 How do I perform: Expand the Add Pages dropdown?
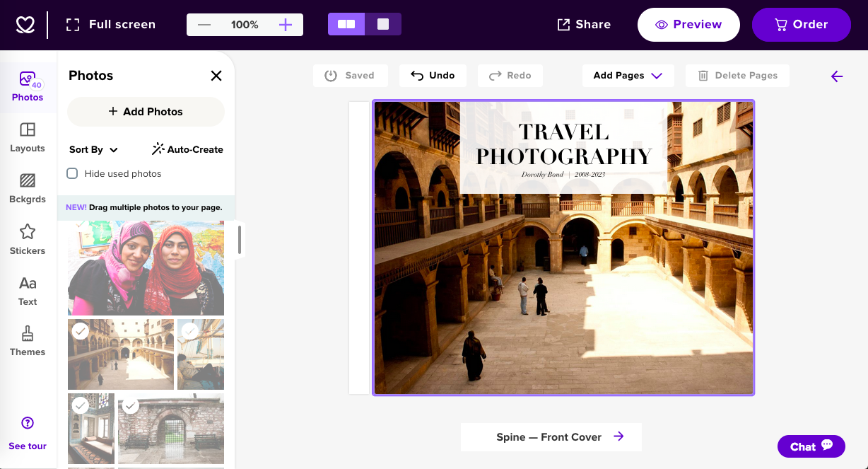[x=628, y=76]
